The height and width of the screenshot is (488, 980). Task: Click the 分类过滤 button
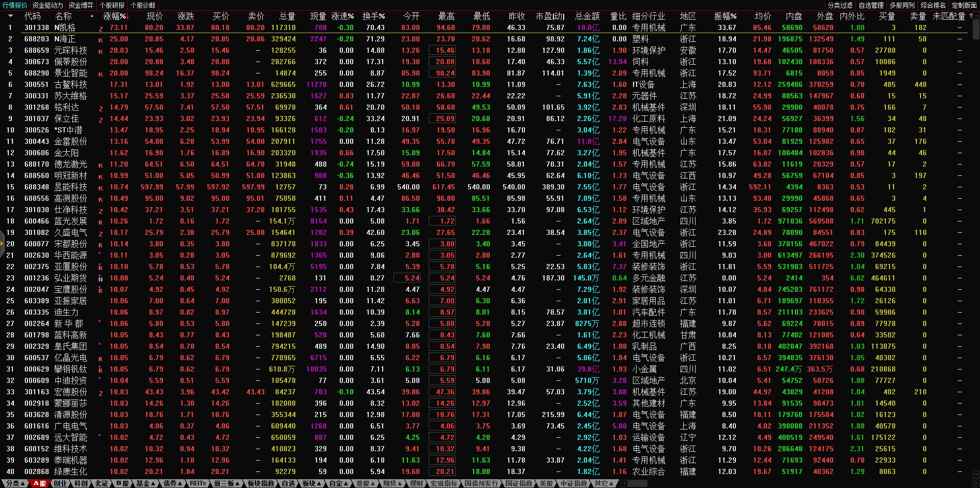tap(840, 5)
